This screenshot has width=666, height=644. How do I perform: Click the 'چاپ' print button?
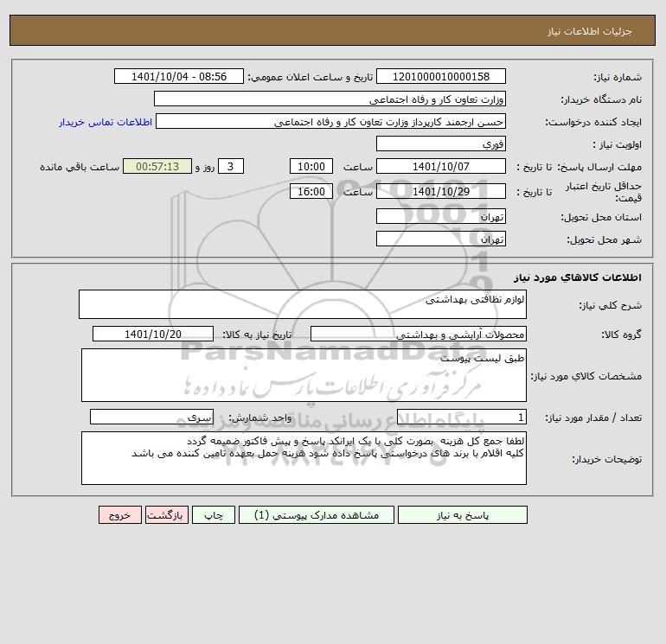coord(214,515)
